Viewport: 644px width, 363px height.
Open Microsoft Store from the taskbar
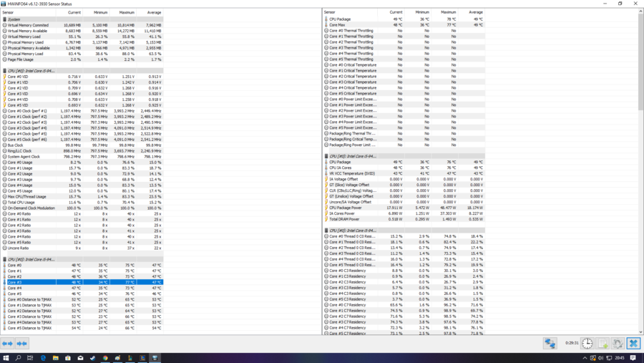(x=68, y=358)
